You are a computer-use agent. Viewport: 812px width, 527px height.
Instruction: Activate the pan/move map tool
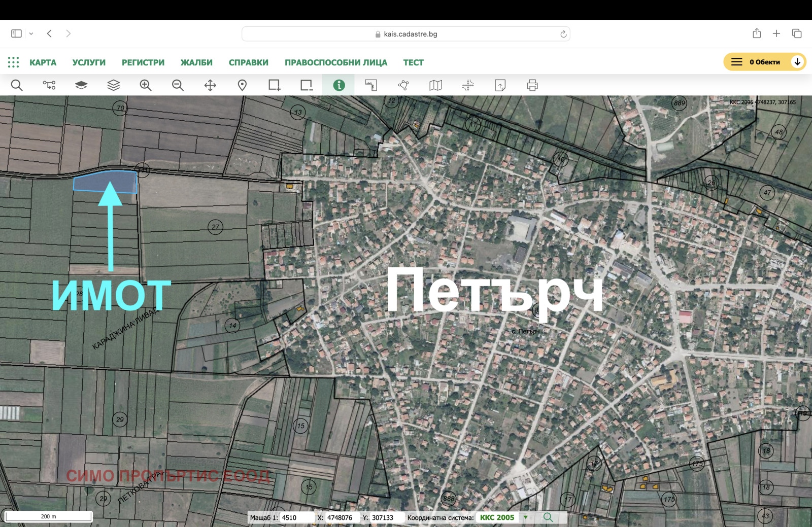[x=210, y=85]
